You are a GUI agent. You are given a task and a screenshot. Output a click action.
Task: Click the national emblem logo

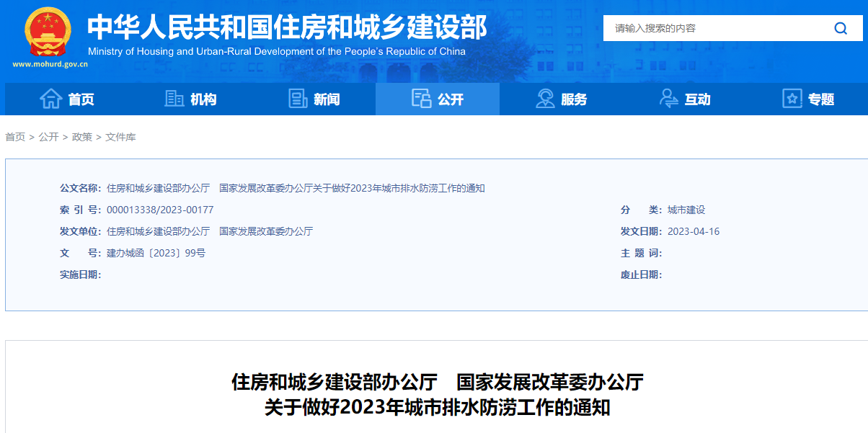click(48, 30)
